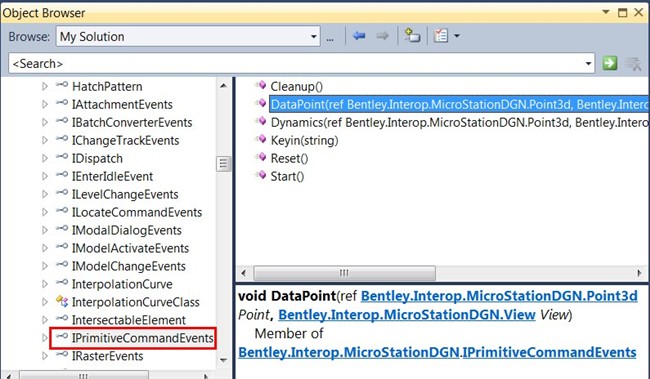Select IModalDialogEvents interface
This screenshot has width=650, height=379.
tap(126, 230)
